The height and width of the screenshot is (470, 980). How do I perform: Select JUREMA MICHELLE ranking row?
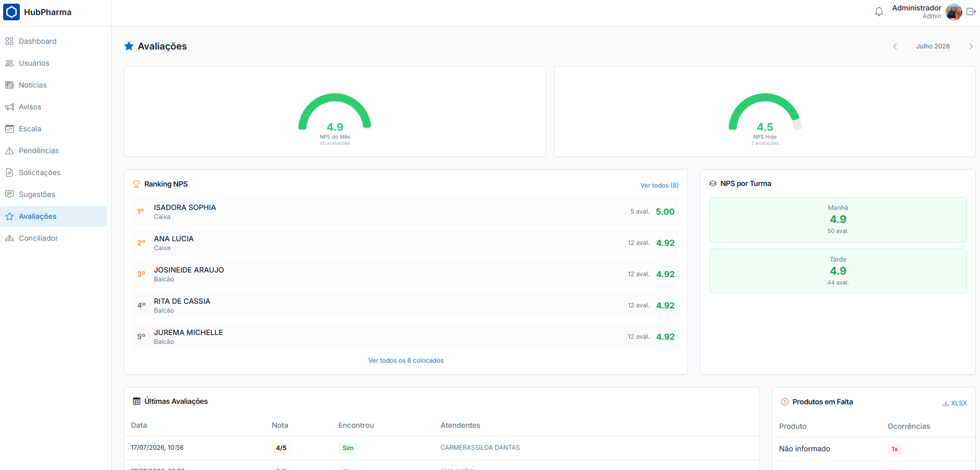click(x=406, y=337)
